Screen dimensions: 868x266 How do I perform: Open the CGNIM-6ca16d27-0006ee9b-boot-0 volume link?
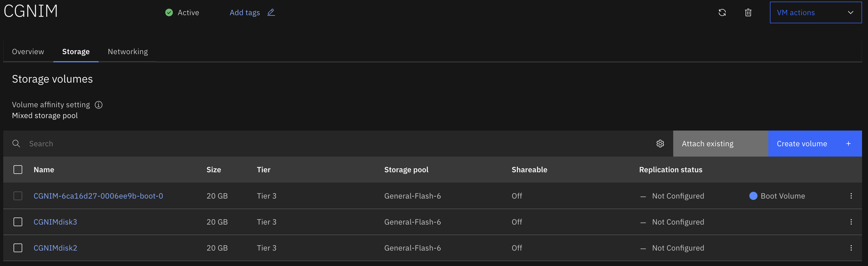[98, 196]
